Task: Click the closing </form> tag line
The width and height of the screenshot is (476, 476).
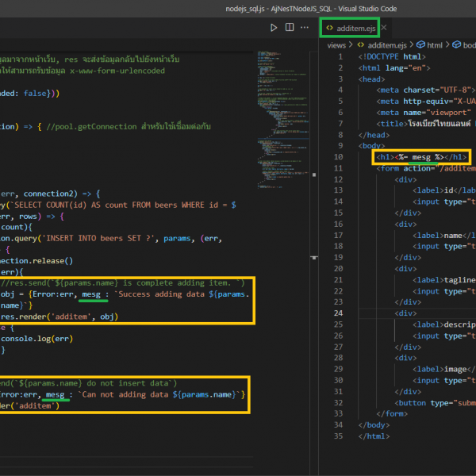Action: click(393, 413)
